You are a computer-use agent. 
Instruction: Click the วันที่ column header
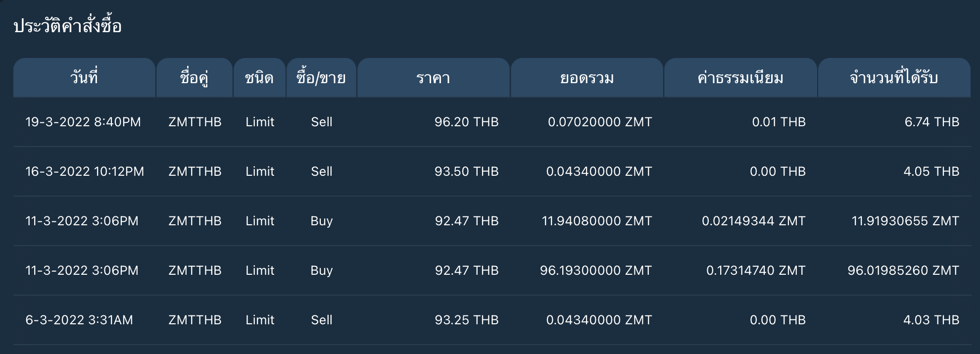point(84,78)
